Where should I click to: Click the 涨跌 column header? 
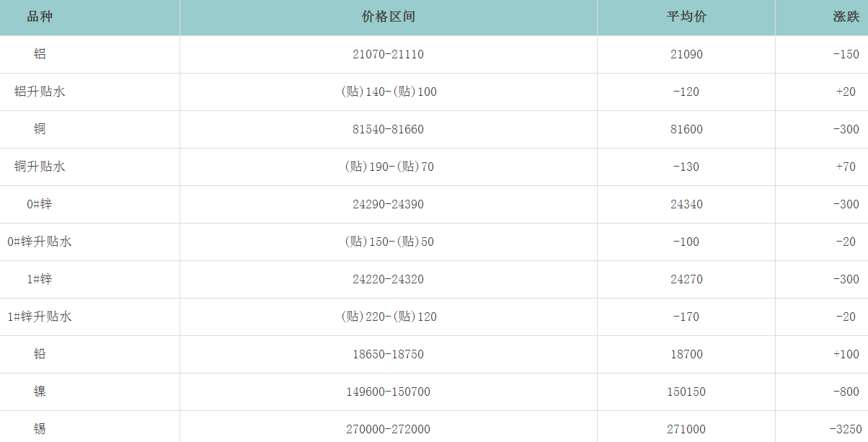tap(846, 17)
